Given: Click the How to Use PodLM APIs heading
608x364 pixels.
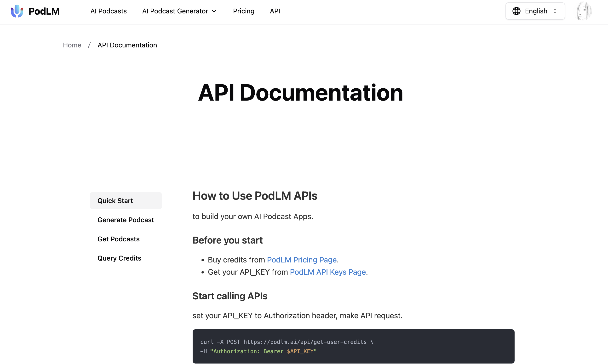Looking at the screenshot, I should (x=255, y=196).
